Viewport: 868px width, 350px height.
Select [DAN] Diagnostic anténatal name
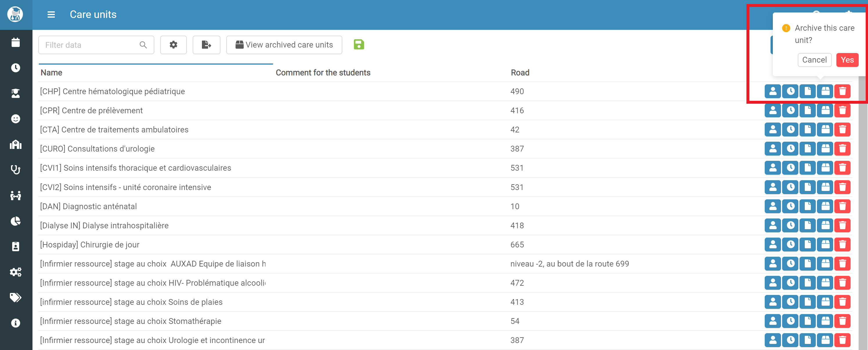pos(88,207)
